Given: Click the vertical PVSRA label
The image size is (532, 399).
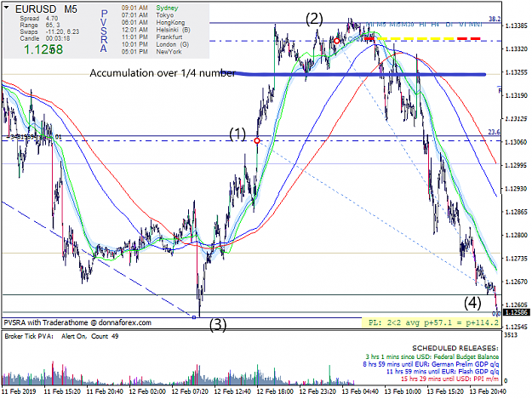Looking at the screenshot, I should (x=104, y=31).
